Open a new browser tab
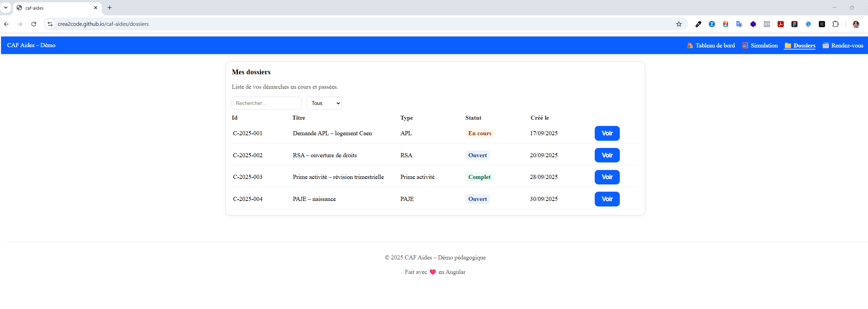 point(110,8)
